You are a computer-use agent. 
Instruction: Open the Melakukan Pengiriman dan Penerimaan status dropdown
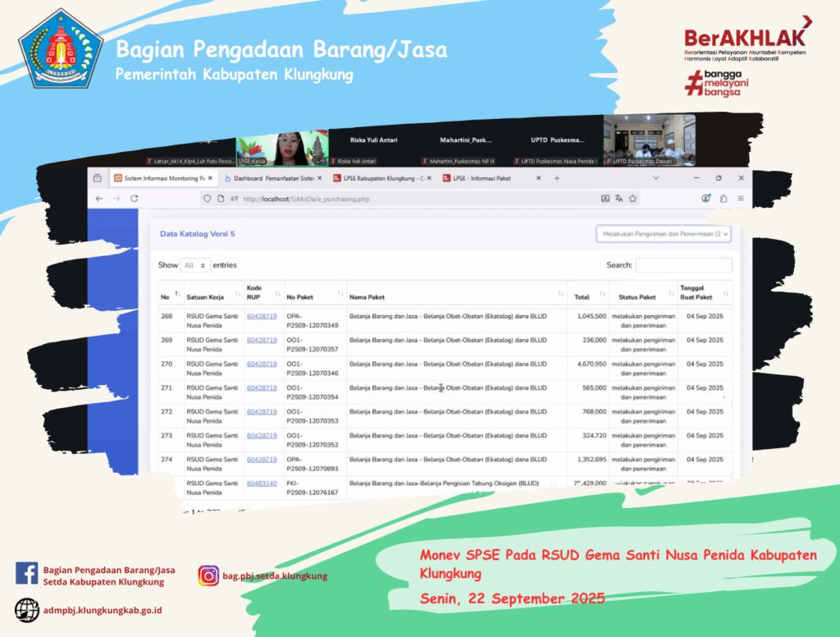click(x=664, y=234)
